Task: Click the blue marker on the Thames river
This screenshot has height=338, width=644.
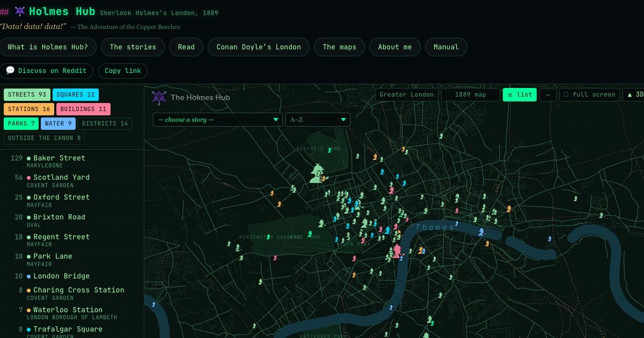Action: click(482, 232)
